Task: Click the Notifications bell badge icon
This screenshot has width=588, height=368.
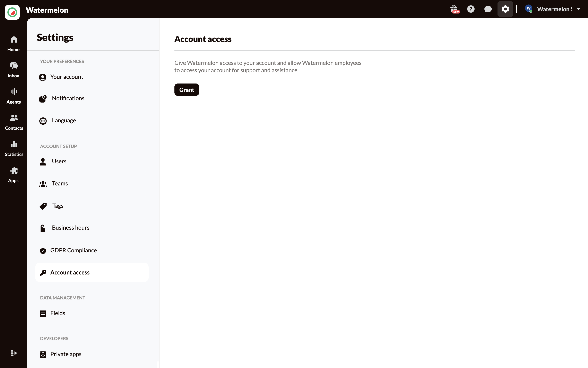Action: tap(43, 99)
